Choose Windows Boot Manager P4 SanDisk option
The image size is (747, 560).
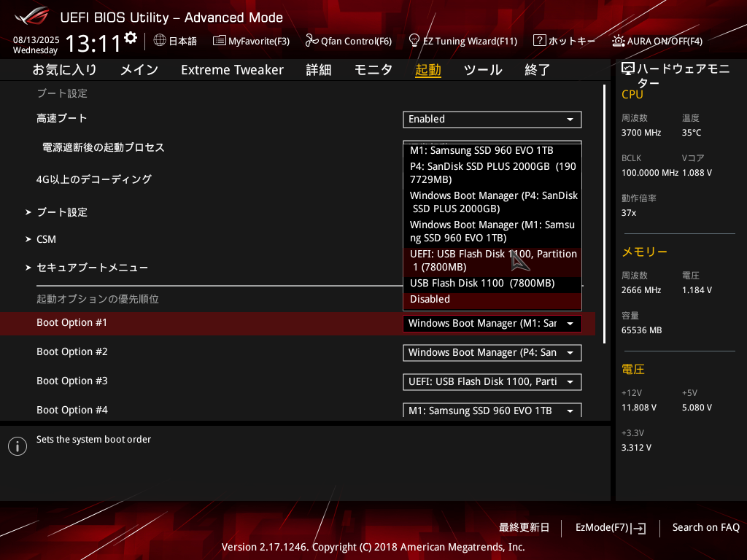(x=492, y=202)
